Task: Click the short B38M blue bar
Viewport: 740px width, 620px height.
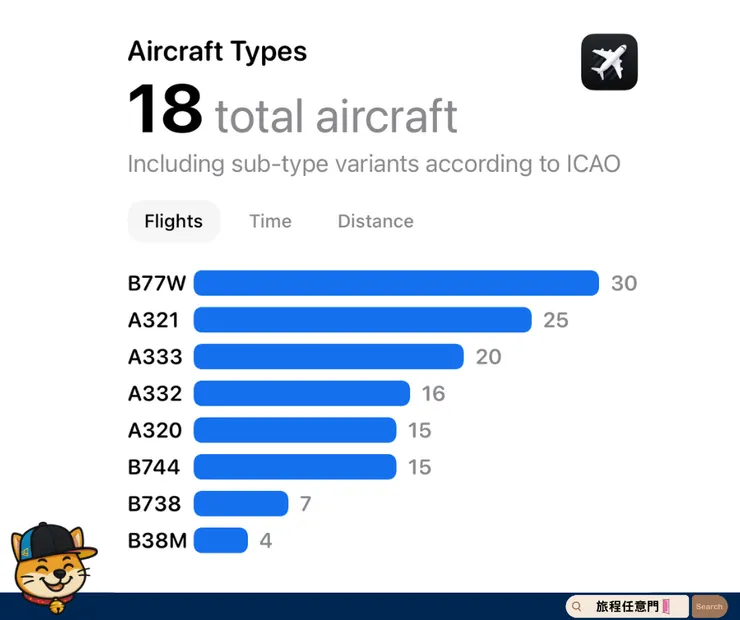Action: pyautogui.click(x=221, y=540)
